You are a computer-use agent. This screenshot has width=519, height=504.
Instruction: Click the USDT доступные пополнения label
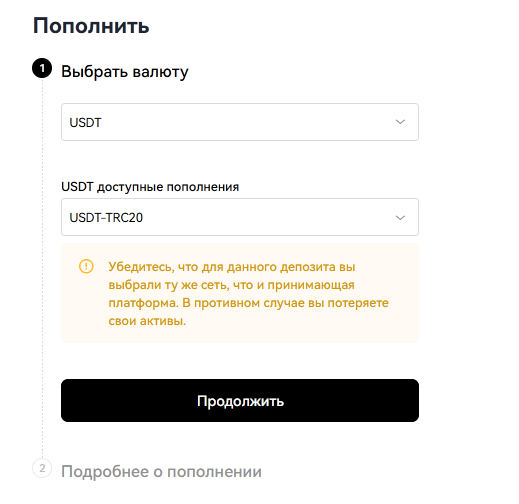click(150, 187)
